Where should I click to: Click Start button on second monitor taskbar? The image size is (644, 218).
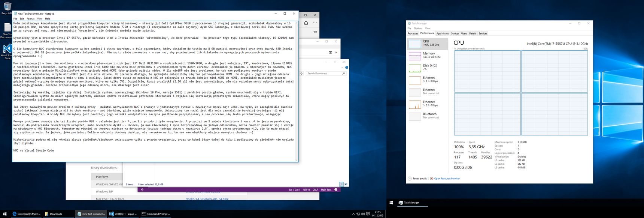click(391, 203)
